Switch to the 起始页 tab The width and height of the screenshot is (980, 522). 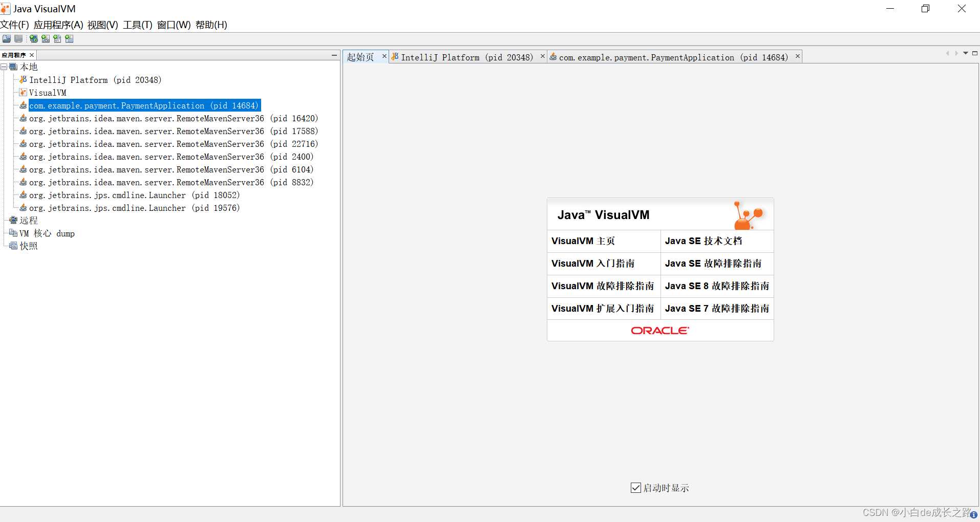pyautogui.click(x=360, y=57)
